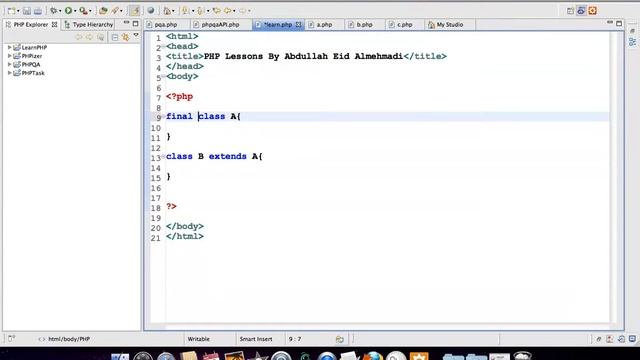Open the External Tools dropdown arrow
This screenshot has height=360, width=640.
click(90, 11)
